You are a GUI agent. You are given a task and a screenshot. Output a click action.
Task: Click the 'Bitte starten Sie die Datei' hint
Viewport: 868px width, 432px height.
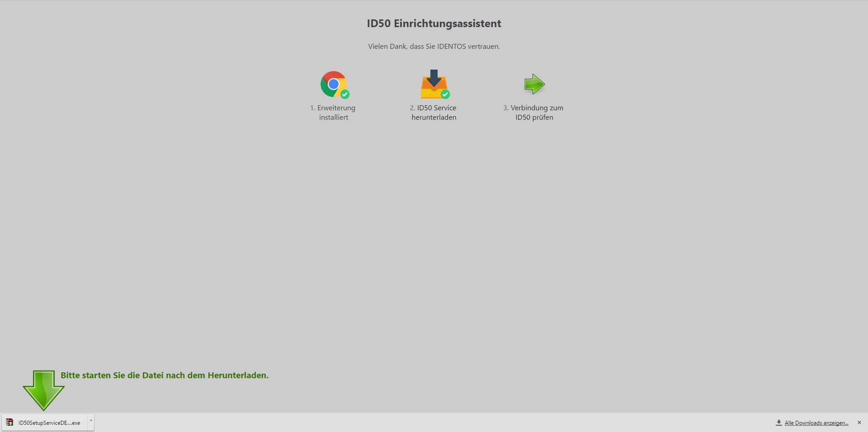click(165, 375)
